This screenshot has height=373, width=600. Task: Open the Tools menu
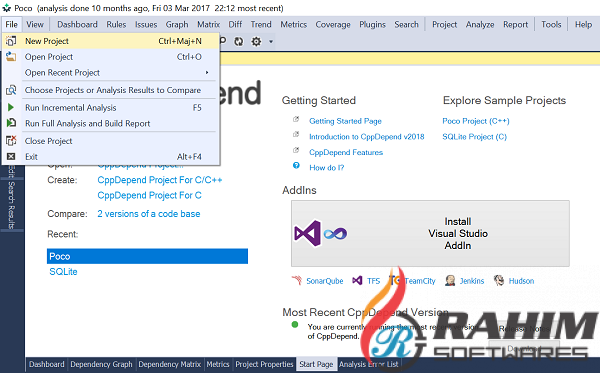tap(551, 24)
